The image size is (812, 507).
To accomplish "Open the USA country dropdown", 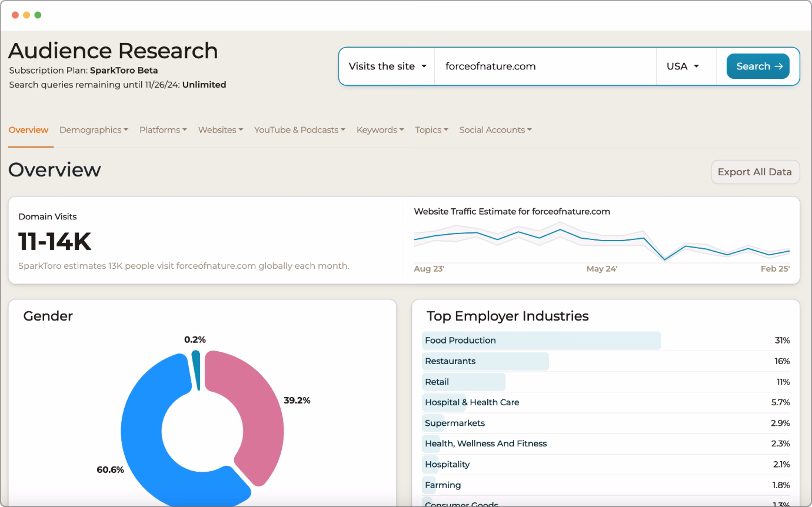I will click(683, 66).
